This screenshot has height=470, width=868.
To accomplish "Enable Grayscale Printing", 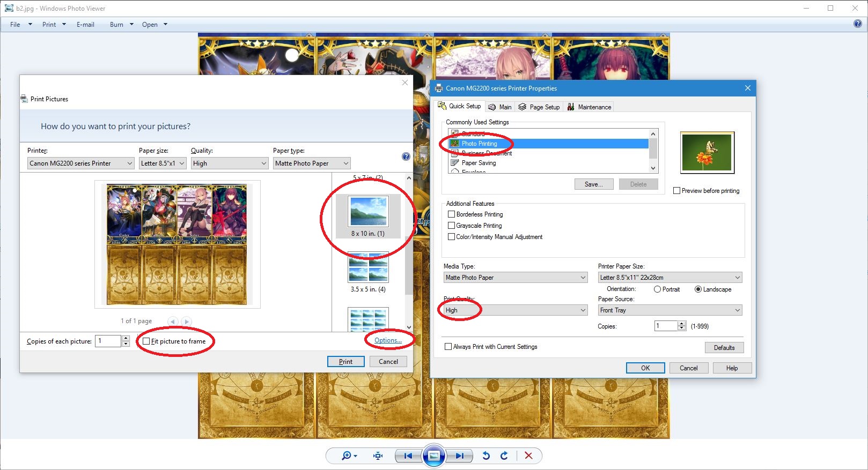I will [x=452, y=226].
